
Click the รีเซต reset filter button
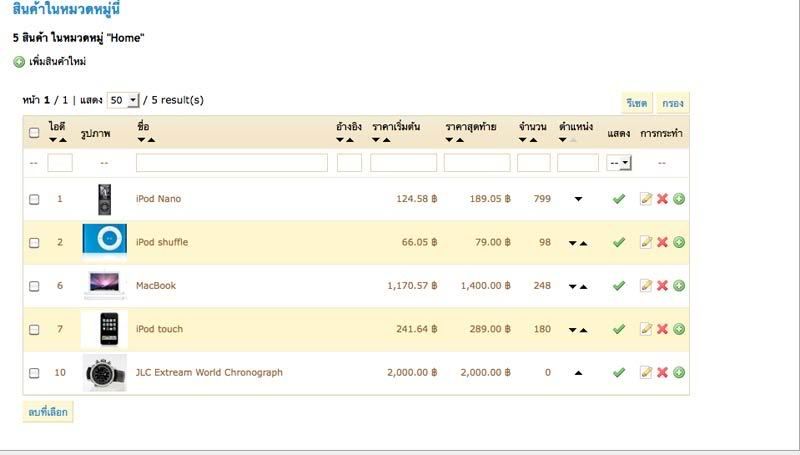637,103
